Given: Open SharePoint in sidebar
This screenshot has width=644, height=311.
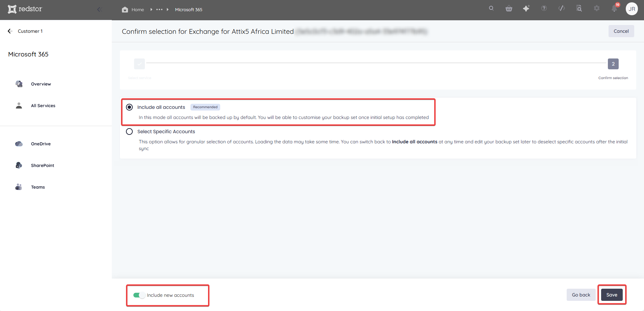Looking at the screenshot, I should (x=42, y=165).
